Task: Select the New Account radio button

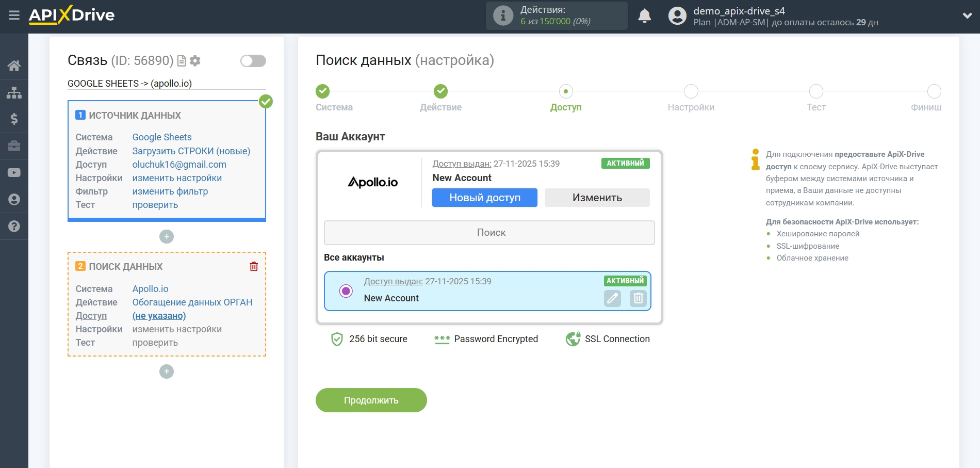Action: click(x=346, y=292)
